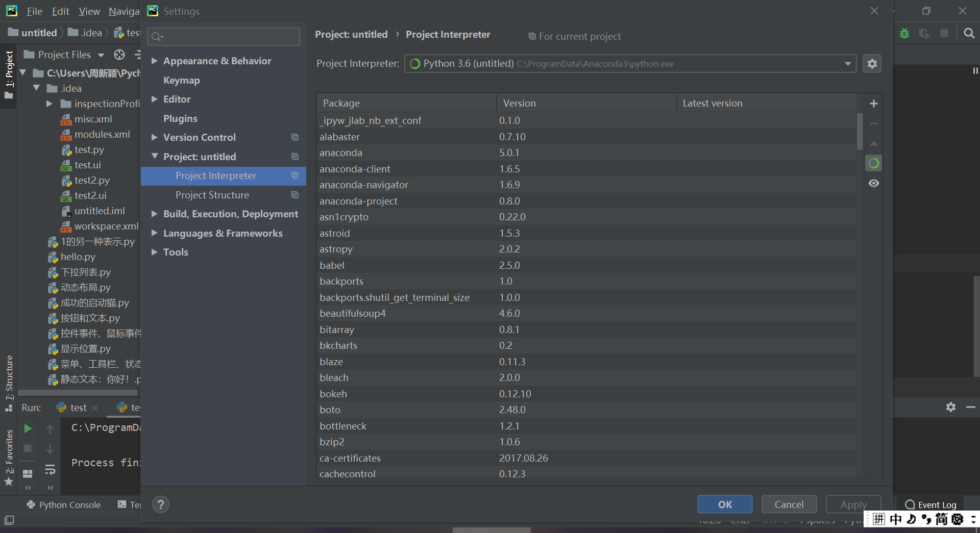Click the up arrow in Run panel

click(50, 429)
